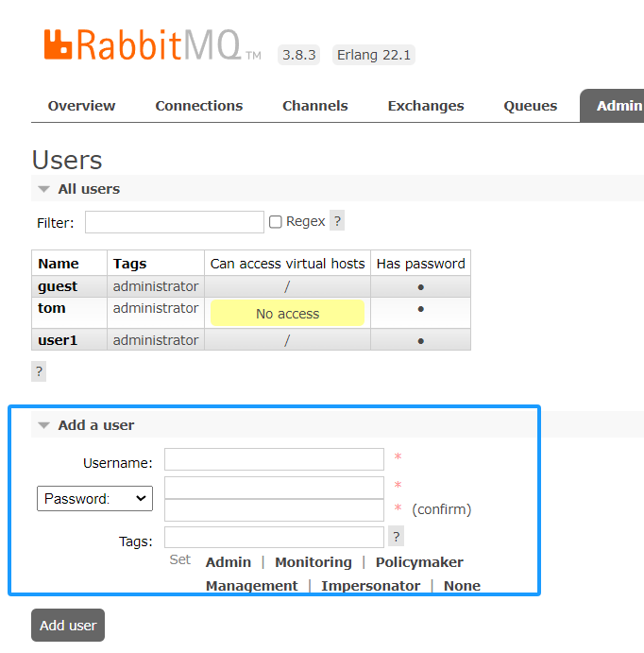The height and width of the screenshot is (653, 644).
Task: Click the Tags input field
Action: (274, 537)
